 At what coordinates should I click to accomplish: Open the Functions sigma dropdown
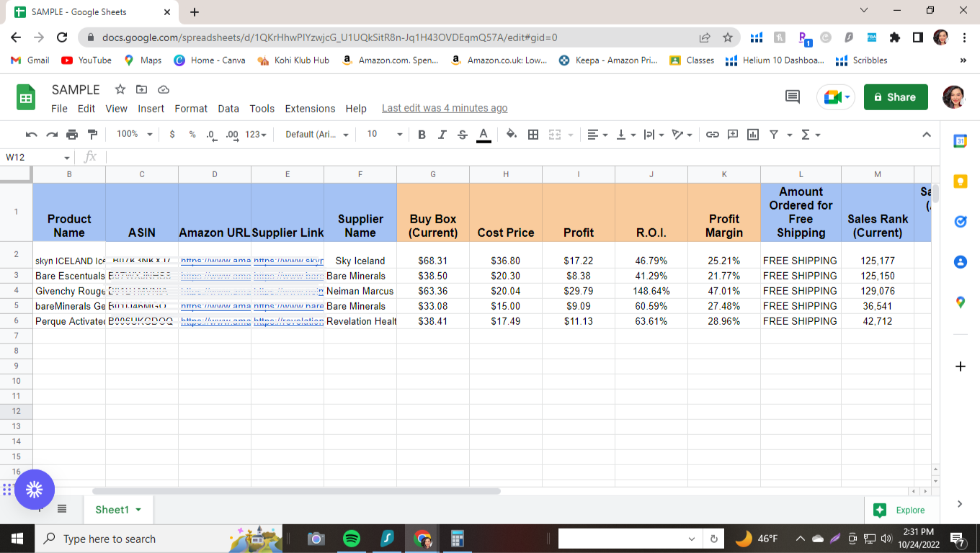pos(811,135)
